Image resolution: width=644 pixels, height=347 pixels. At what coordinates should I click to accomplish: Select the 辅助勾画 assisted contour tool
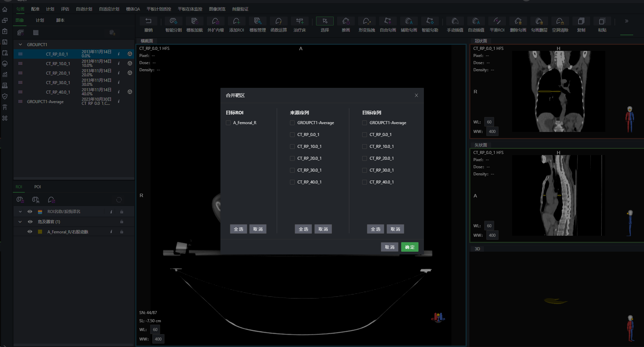click(409, 21)
